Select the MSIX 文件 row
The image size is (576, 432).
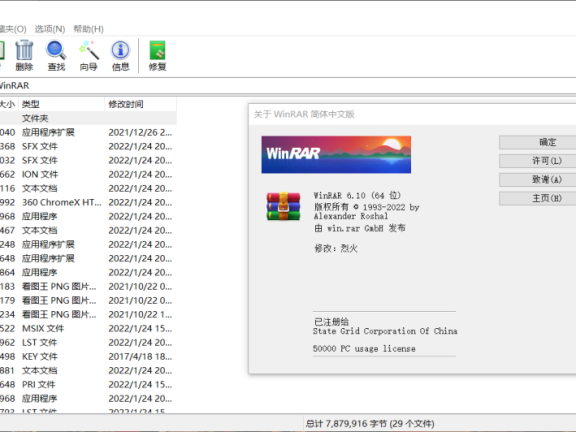pyautogui.click(x=88, y=328)
